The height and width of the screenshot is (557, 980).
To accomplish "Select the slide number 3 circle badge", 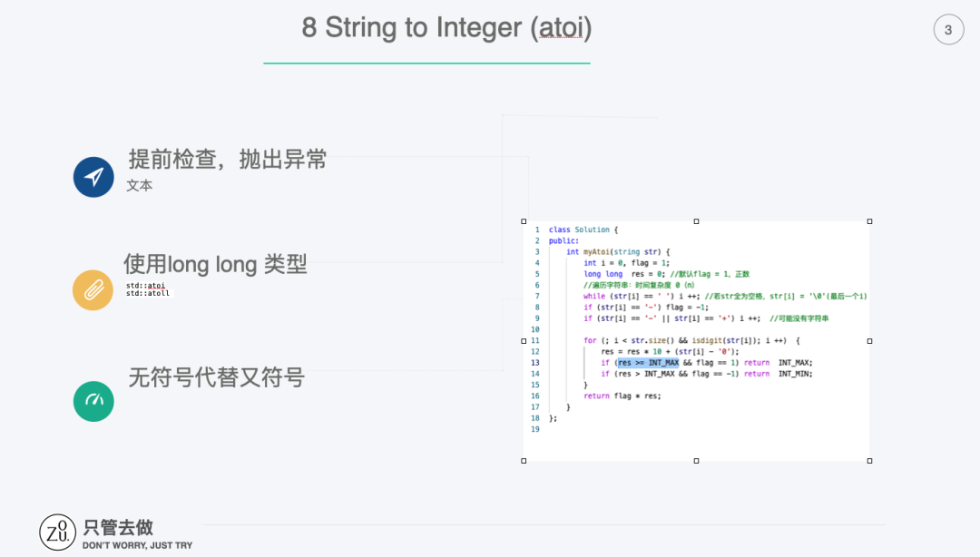I will 948,29.
